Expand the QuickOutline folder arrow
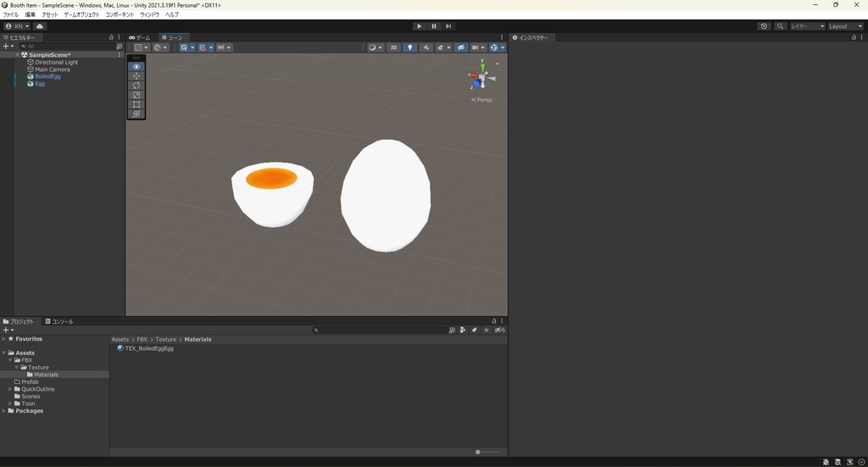 tap(10, 389)
